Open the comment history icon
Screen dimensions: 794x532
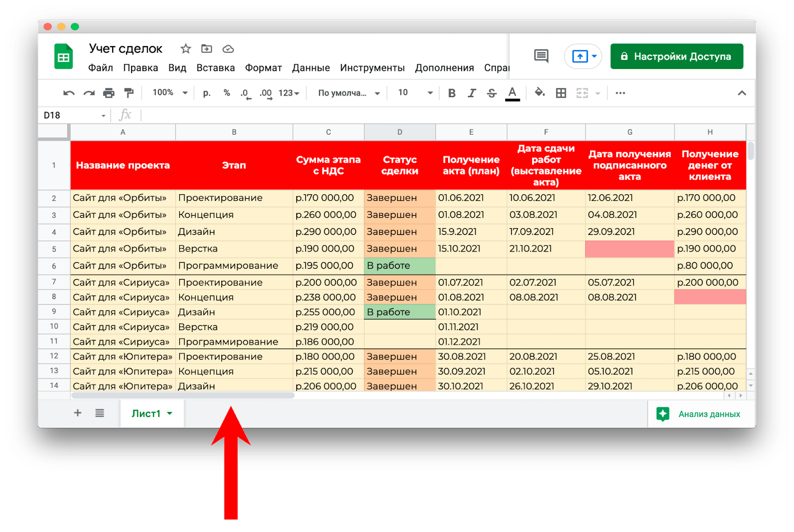[541, 56]
